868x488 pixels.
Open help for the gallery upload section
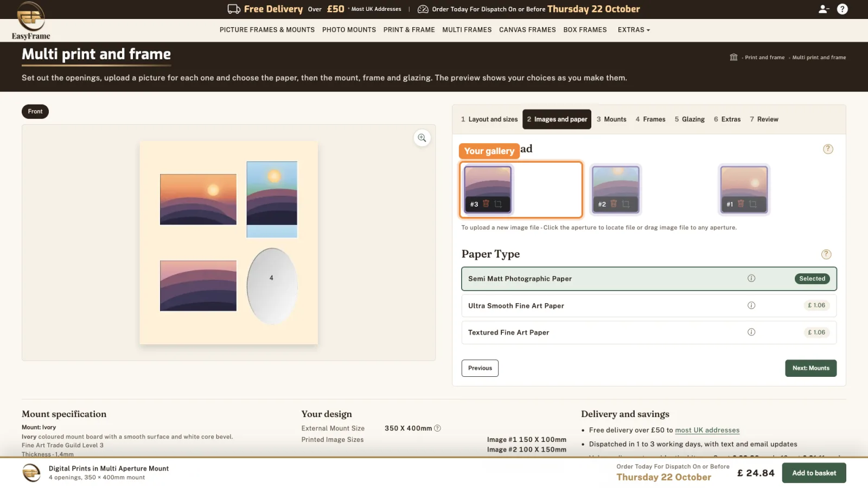point(828,149)
